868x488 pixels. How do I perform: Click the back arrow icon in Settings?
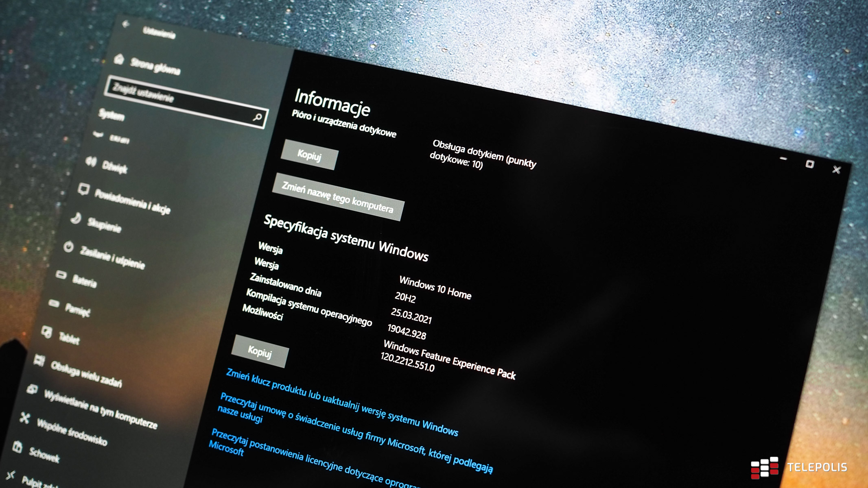pos(126,24)
